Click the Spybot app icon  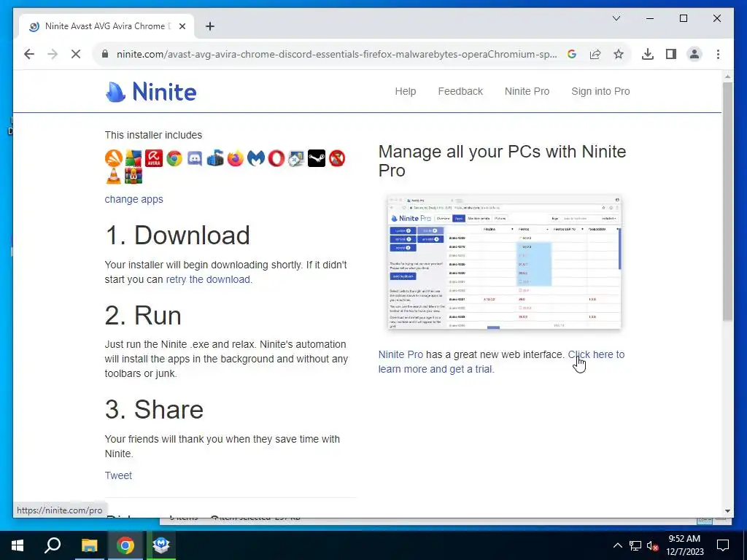click(296, 158)
